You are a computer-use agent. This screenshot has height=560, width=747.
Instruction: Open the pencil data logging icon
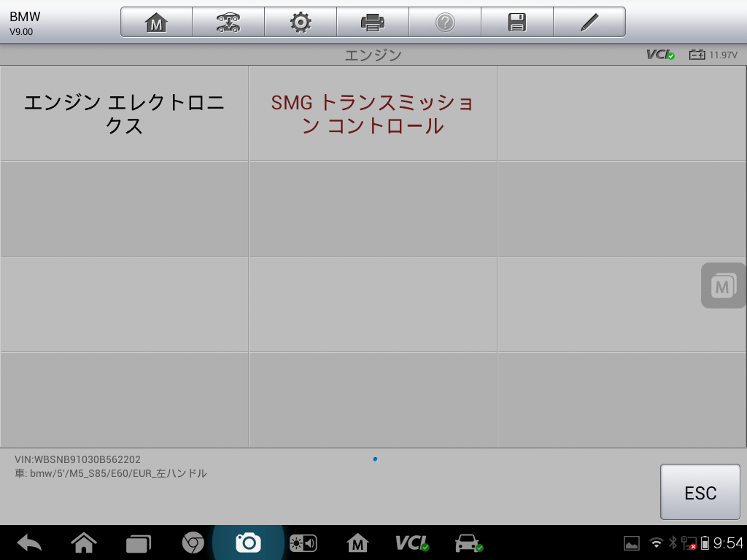click(589, 23)
